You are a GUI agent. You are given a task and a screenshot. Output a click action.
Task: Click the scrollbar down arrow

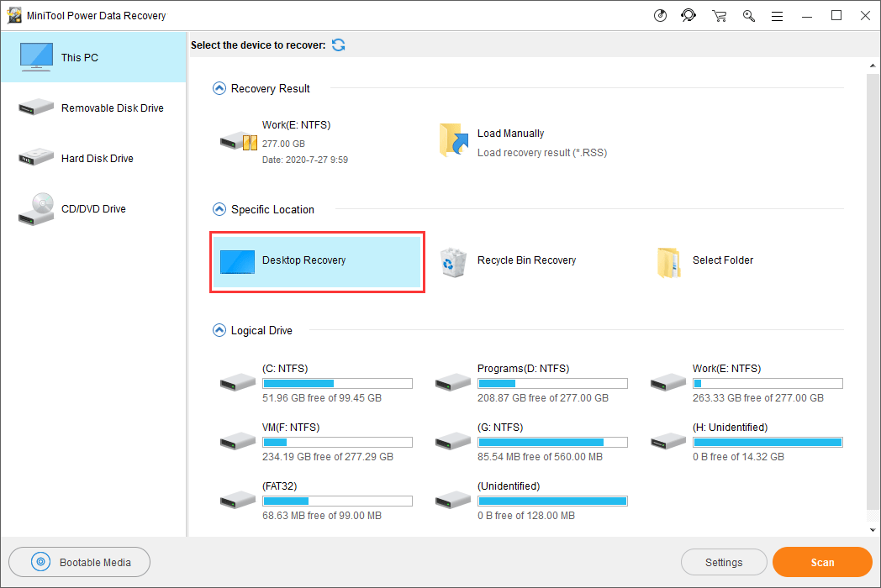click(x=872, y=529)
